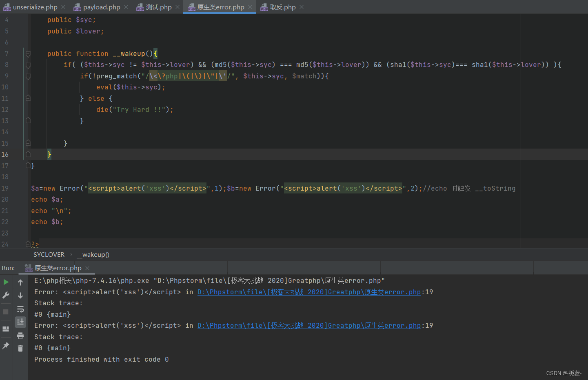Click the gray Stop process square icon
Screen dimensions: 588x380
click(6, 312)
